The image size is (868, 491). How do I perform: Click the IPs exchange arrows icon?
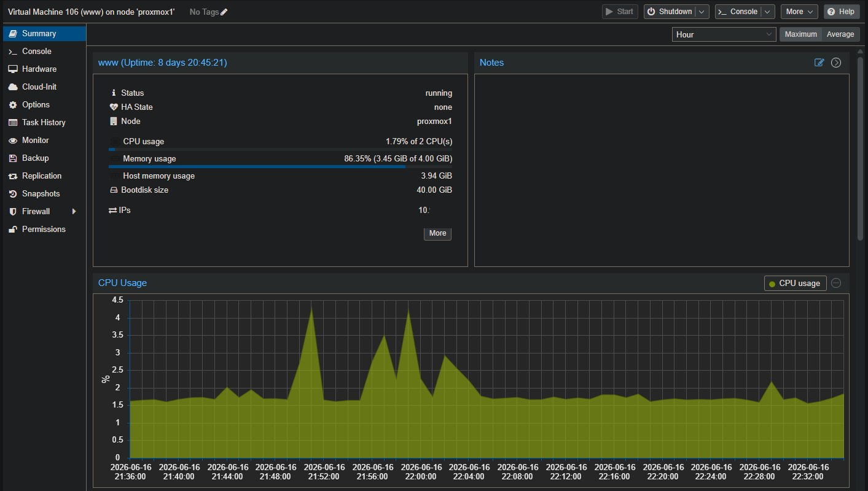(113, 211)
